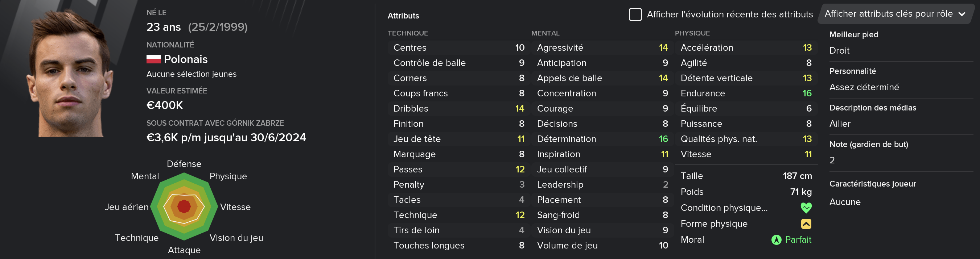The image size is (980, 259).
Task: Click the Parfait morale text
Action: tap(798, 240)
